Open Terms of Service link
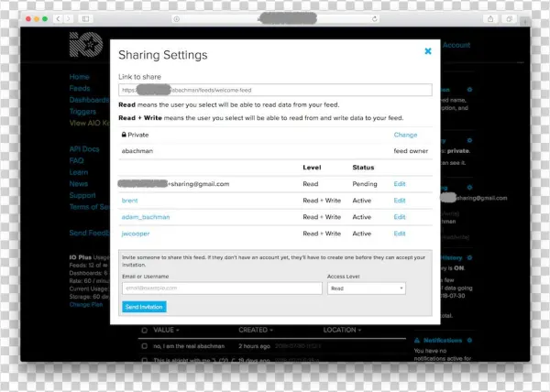The image size is (550, 392). point(90,207)
